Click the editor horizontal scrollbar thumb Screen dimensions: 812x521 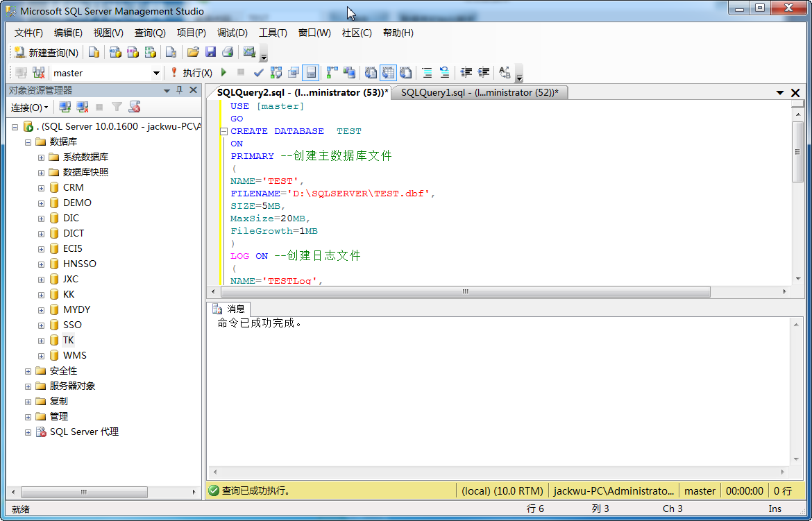[x=465, y=291]
